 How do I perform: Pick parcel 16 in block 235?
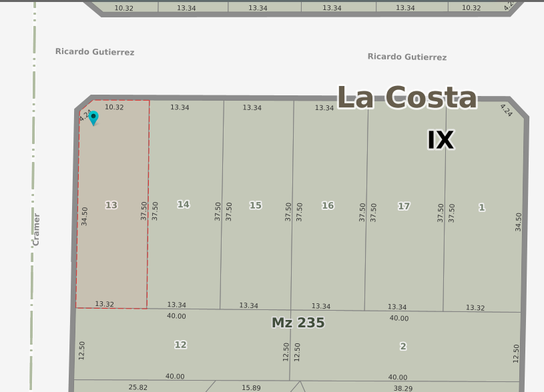(x=328, y=205)
